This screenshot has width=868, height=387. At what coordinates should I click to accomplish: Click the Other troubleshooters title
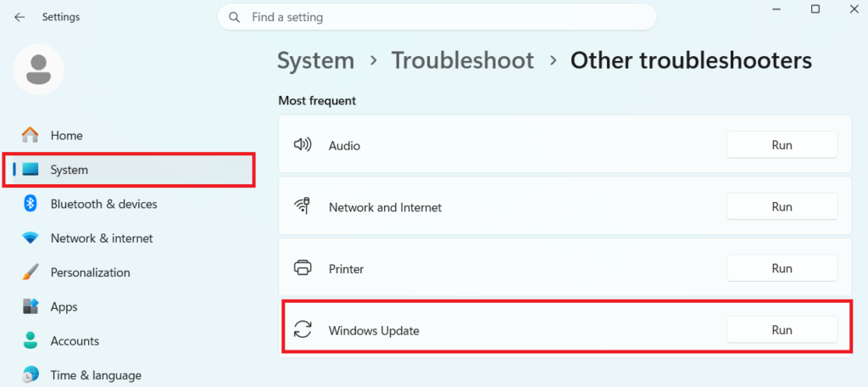point(692,60)
